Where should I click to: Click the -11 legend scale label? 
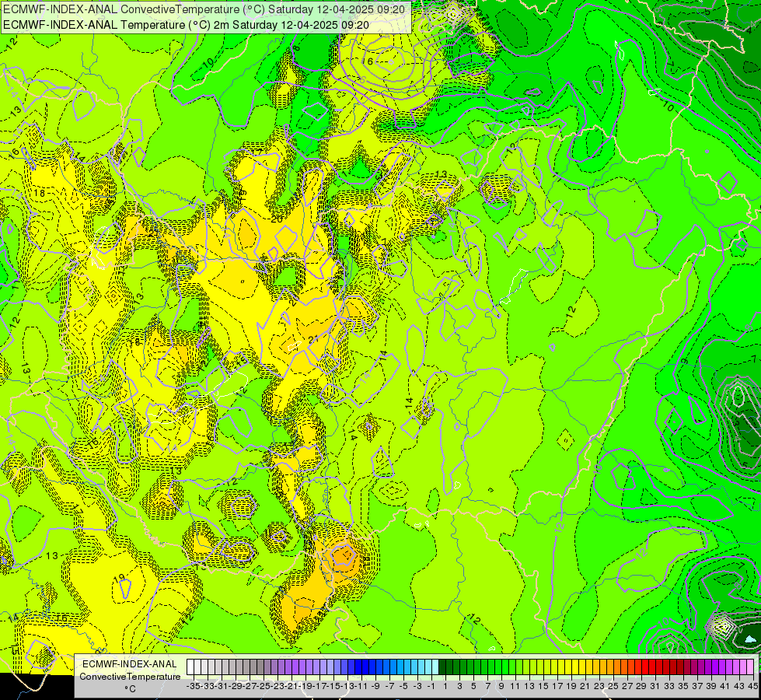(361, 687)
